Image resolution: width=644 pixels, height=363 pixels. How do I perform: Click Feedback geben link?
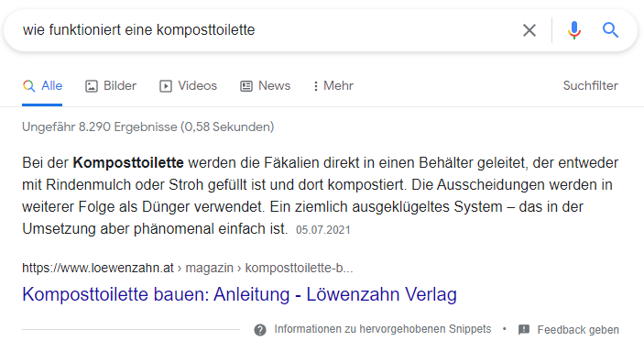click(x=578, y=330)
